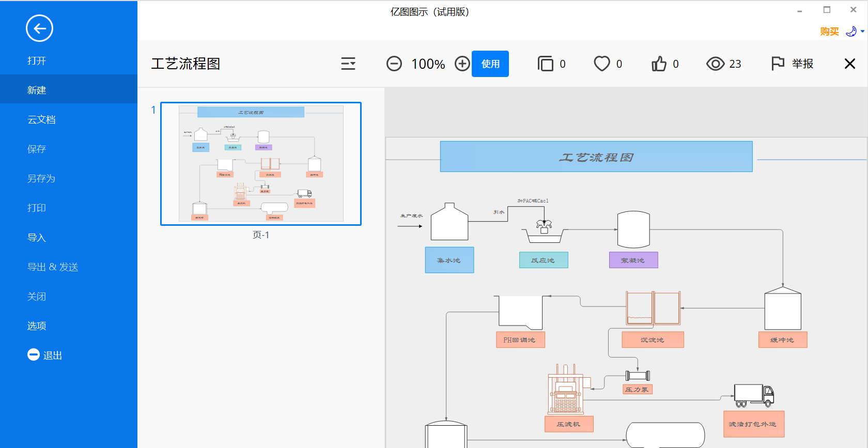The image size is (868, 448).
Task: Click the 集水池 label box
Action: (x=450, y=260)
